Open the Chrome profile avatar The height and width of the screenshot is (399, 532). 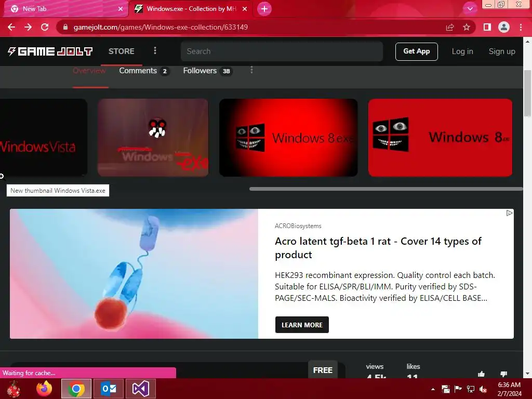click(x=504, y=27)
